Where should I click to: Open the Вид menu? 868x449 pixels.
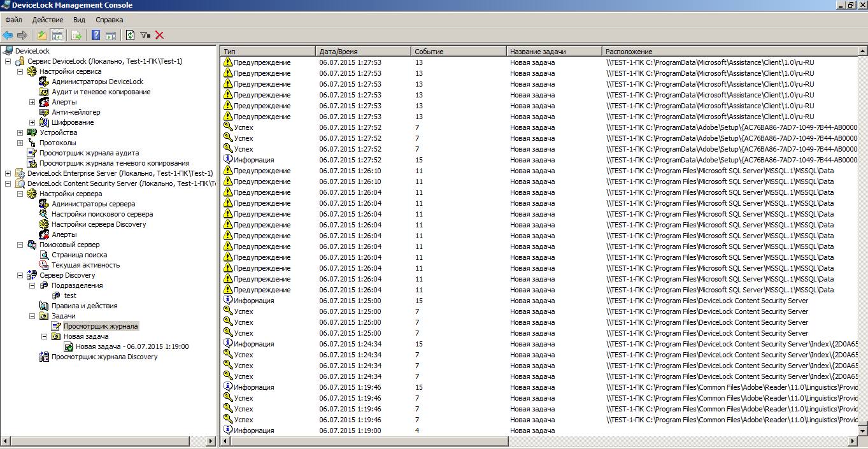click(79, 20)
